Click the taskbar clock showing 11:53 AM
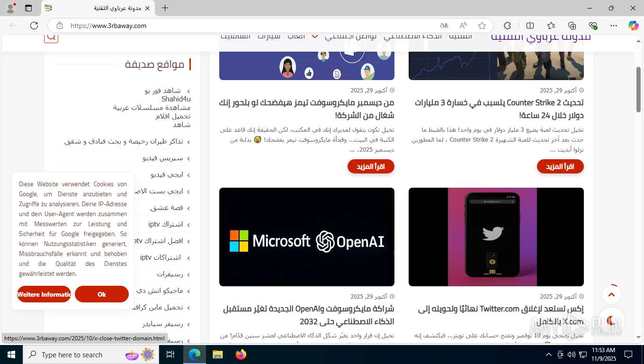Image resolution: width=644 pixels, height=364 pixels. (604, 355)
